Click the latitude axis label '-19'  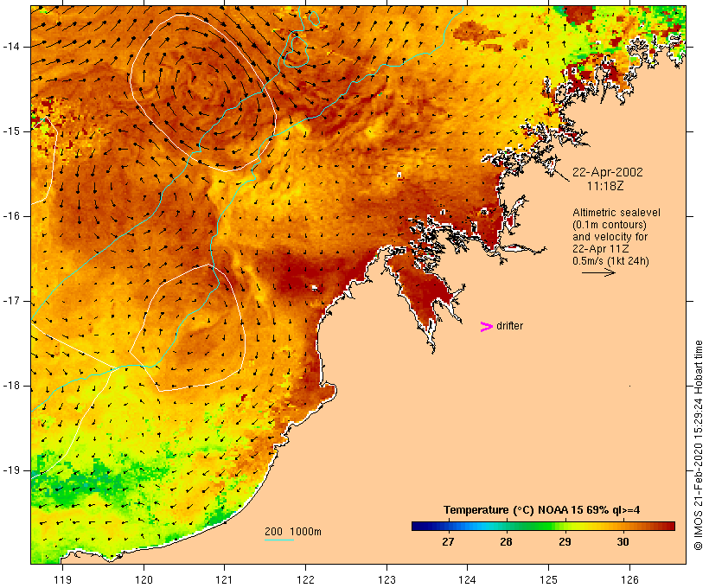[x=11, y=470]
